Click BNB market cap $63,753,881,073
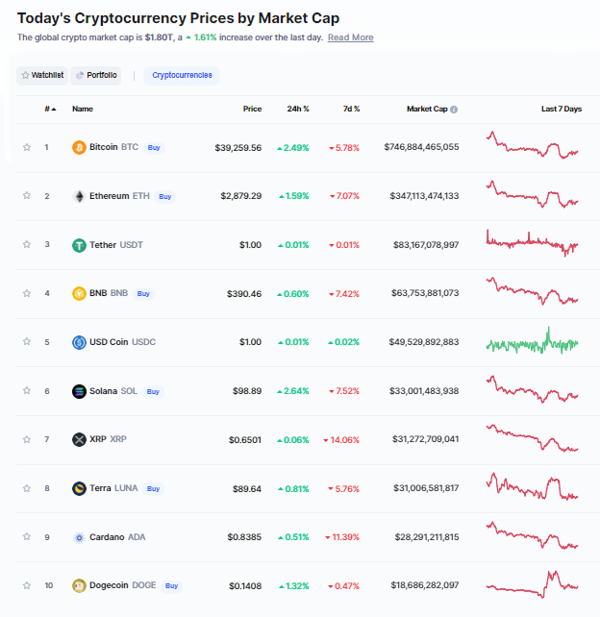This screenshot has height=617, width=600. [425, 293]
